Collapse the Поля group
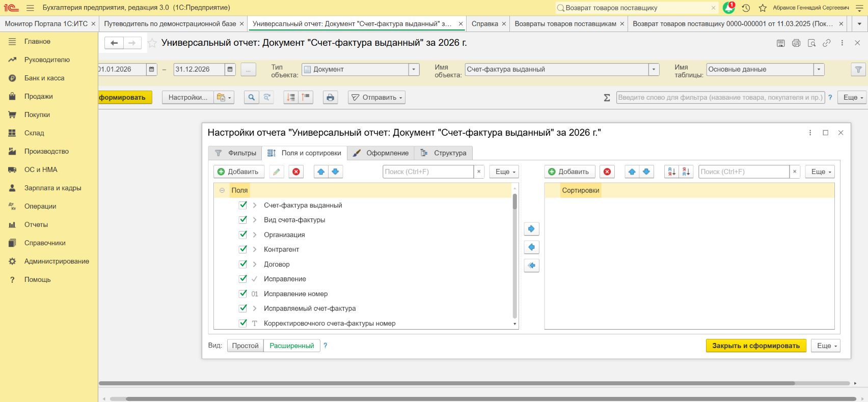868x402 pixels. coord(222,190)
